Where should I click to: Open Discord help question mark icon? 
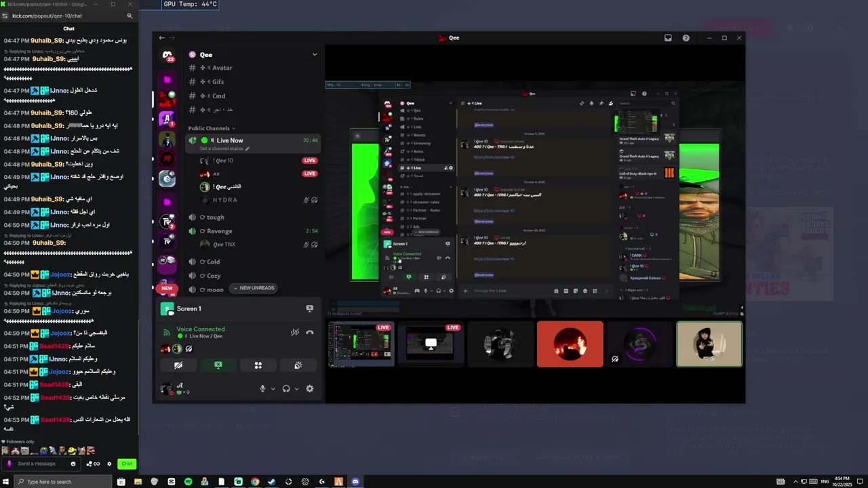click(686, 38)
